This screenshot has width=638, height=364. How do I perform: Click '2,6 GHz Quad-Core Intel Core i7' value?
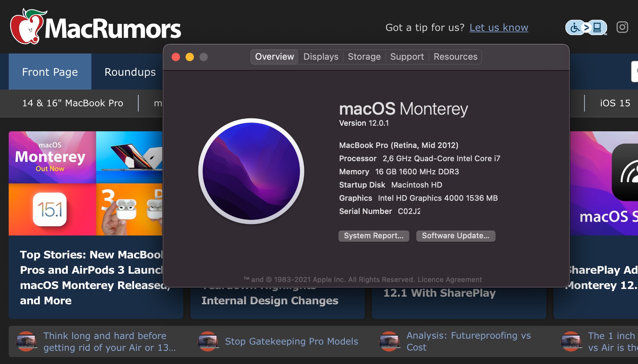coord(441,158)
